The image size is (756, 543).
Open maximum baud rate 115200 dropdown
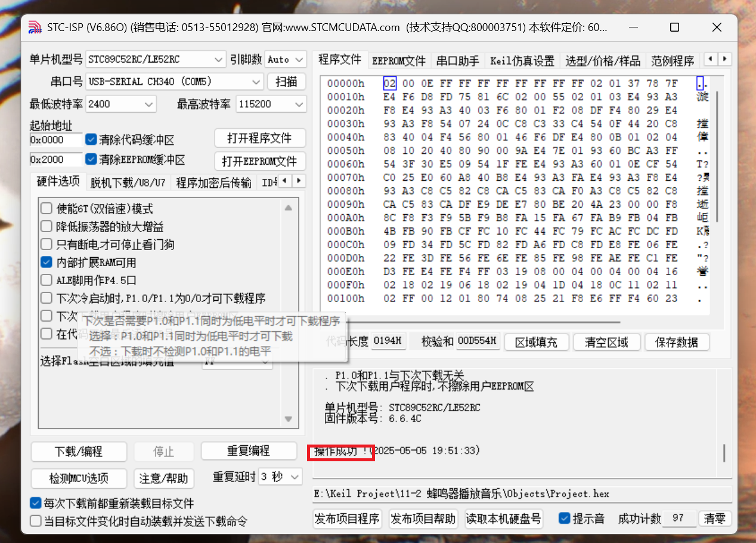[x=271, y=104]
